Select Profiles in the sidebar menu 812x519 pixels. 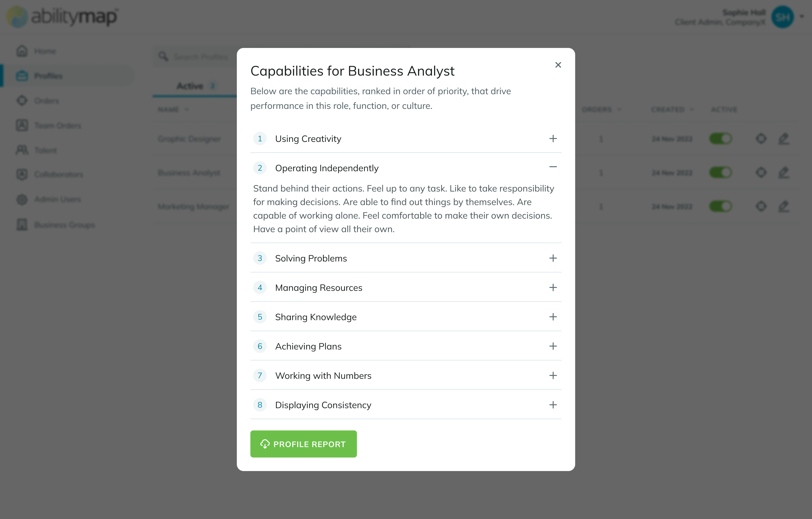[x=48, y=76]
